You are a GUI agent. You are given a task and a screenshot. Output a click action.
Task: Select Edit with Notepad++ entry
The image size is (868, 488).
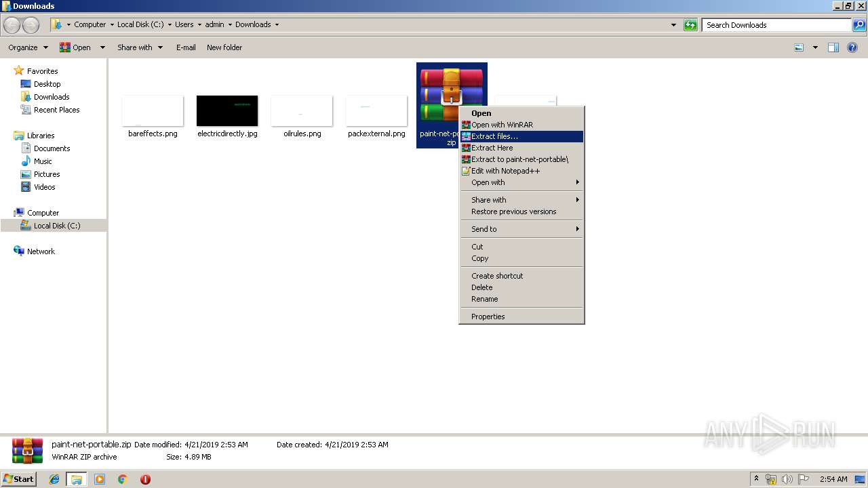(521, 171)
